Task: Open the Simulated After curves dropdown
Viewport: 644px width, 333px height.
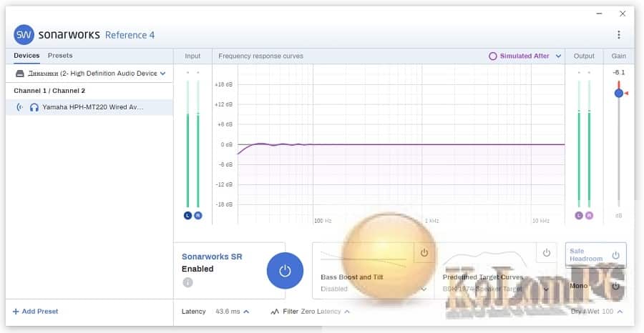Action: coord(558,56)
